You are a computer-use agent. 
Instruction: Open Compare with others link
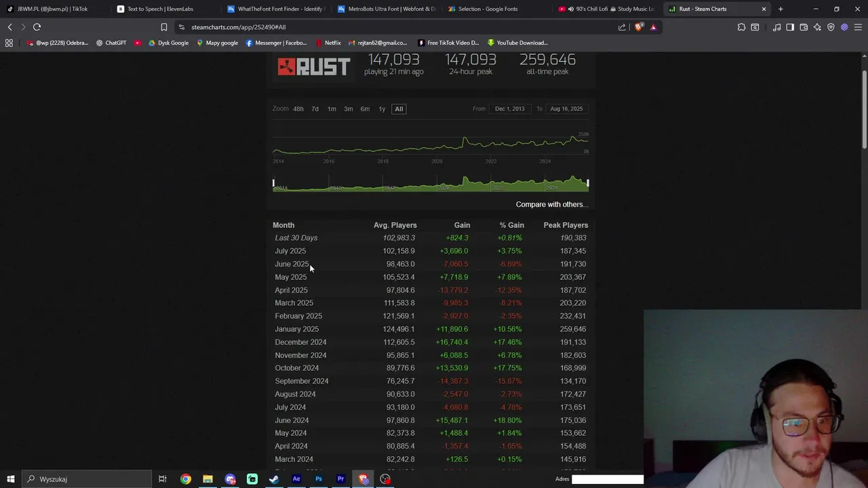[551, 204]
